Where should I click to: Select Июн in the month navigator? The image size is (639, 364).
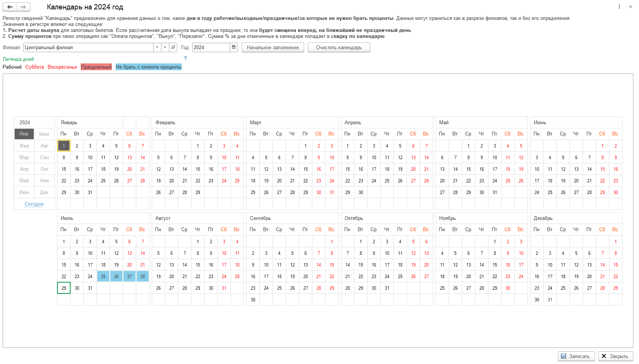coord(24,192)
